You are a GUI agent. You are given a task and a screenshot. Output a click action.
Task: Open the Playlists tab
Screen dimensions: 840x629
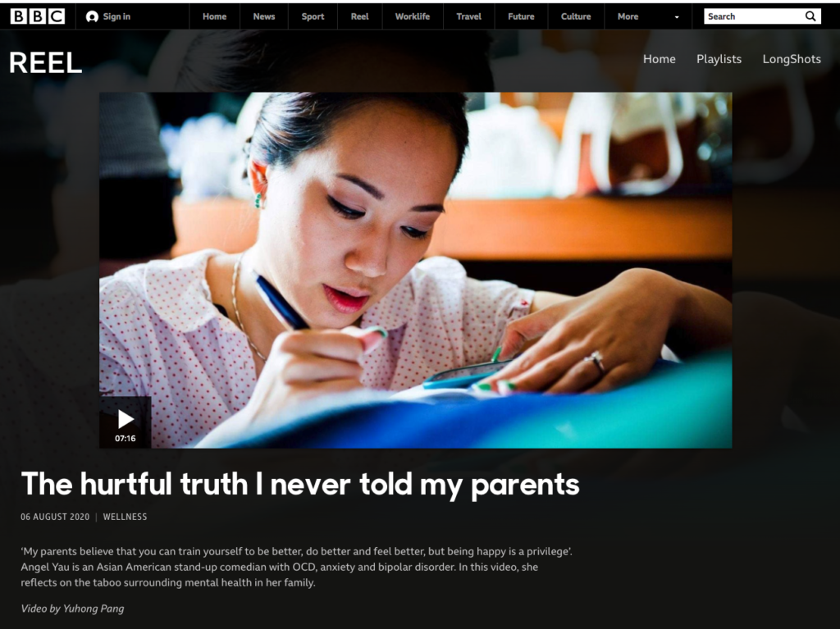coord(719,59)
